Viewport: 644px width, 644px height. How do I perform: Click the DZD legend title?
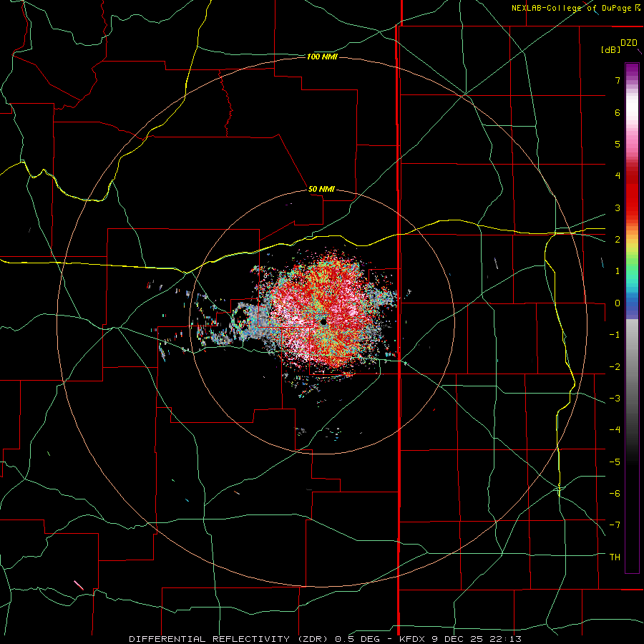[x=629, y=43]
